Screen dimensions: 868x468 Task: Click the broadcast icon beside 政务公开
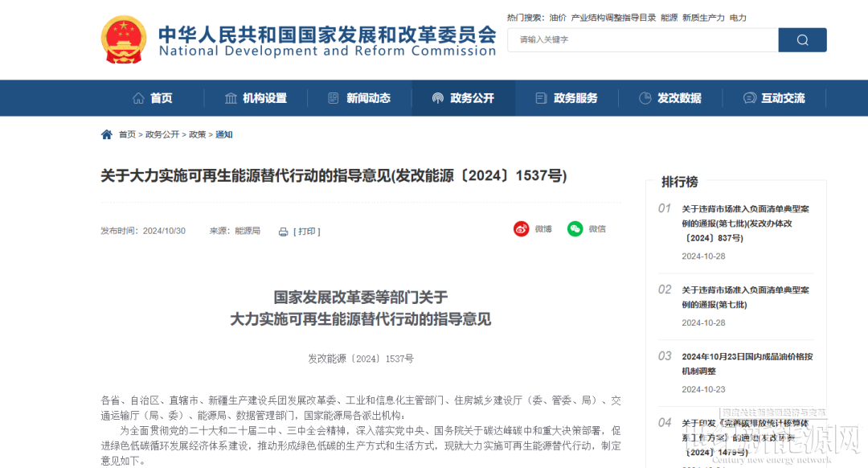(x=438, y=98)
